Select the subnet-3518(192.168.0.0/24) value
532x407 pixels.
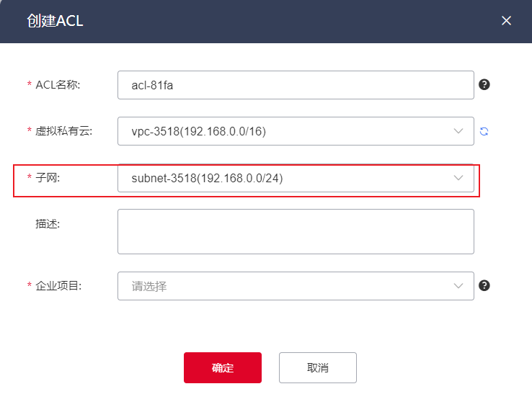(x=207, y=178)
